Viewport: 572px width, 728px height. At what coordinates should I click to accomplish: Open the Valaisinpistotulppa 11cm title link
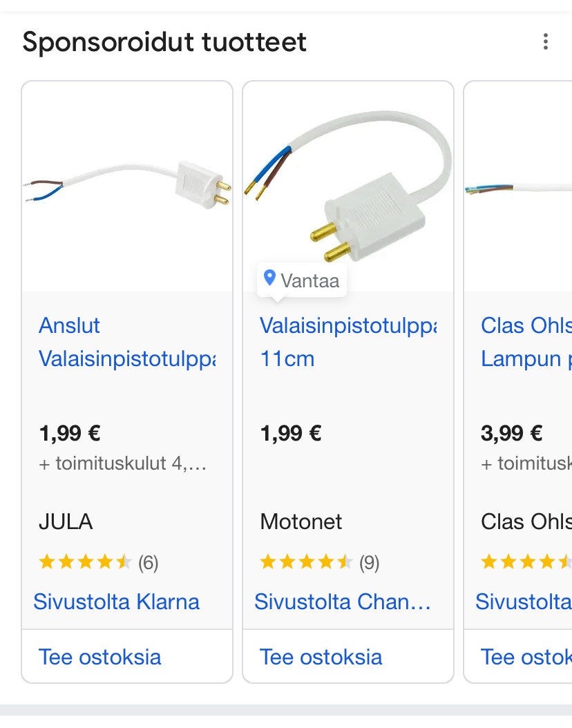[x=348, y=342]
